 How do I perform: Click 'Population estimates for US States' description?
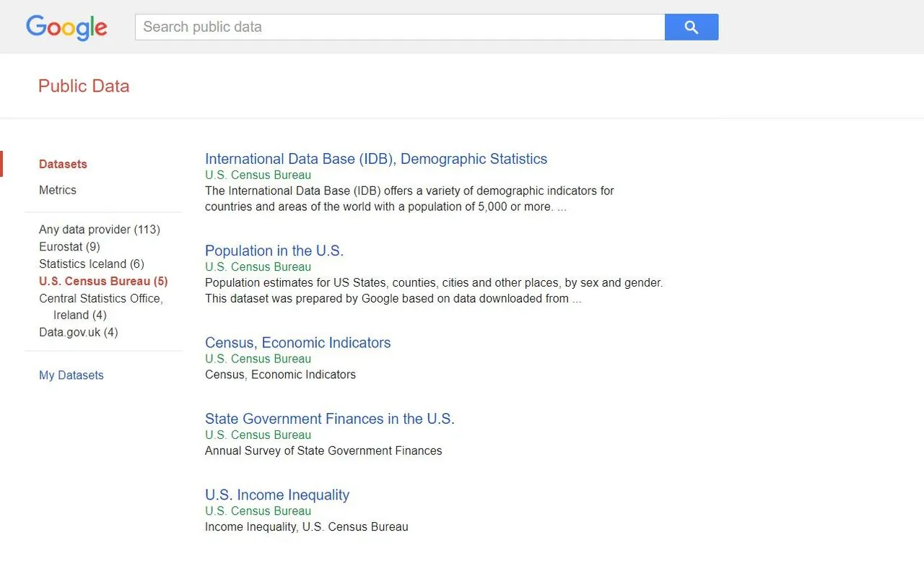(x=434, y=291)
